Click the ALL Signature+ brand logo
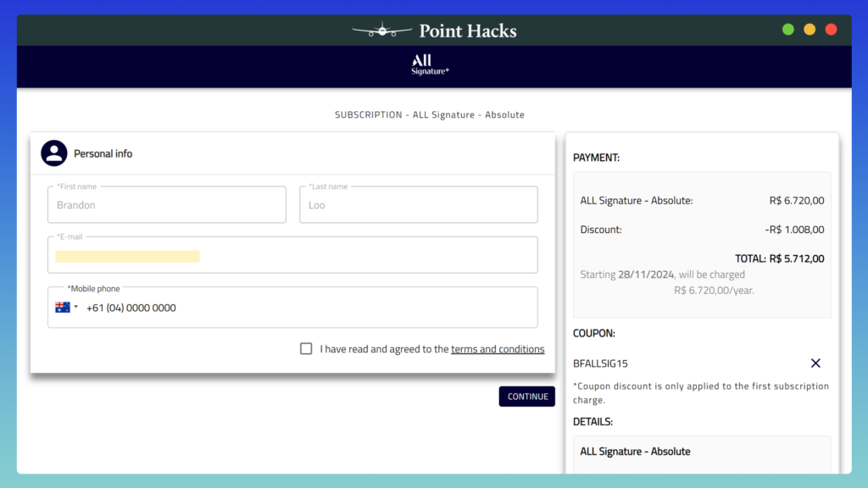Viewport: 868px width, 488px height. (429, 66)
